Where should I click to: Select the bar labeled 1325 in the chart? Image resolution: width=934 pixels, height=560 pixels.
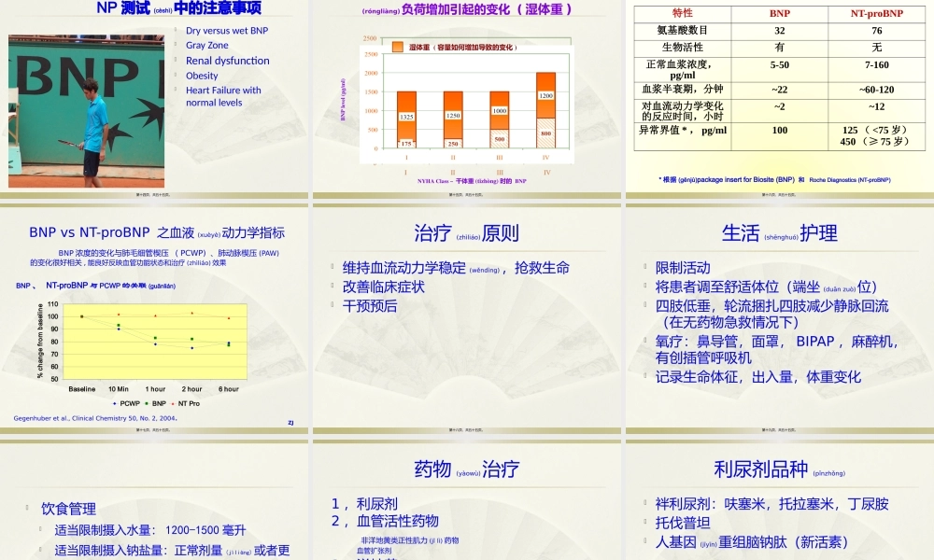click(x=406, y=117)
